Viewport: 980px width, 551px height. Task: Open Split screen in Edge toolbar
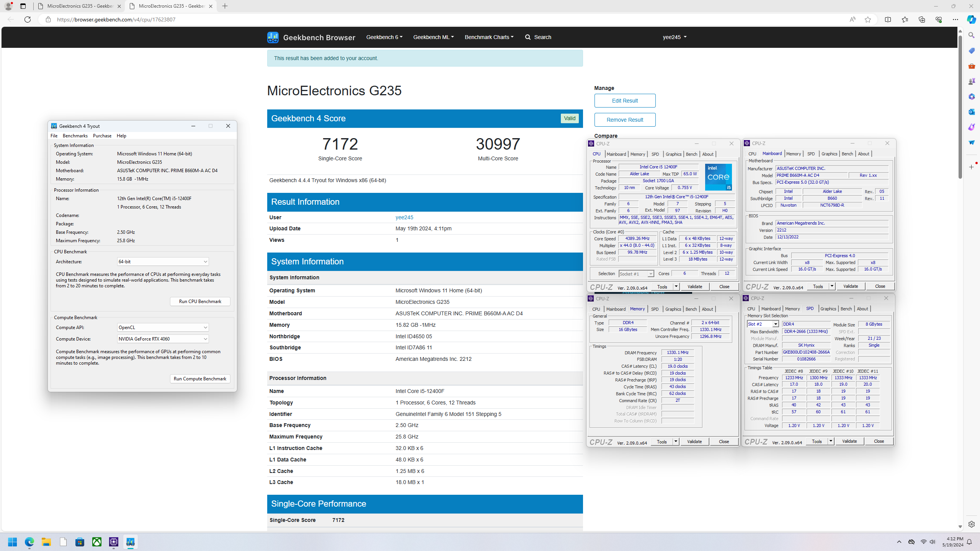point(888,20)
